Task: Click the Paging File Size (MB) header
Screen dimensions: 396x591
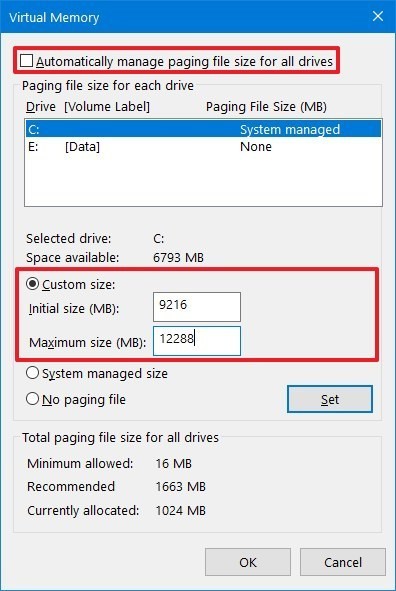Action: click(x=266, y=107)
